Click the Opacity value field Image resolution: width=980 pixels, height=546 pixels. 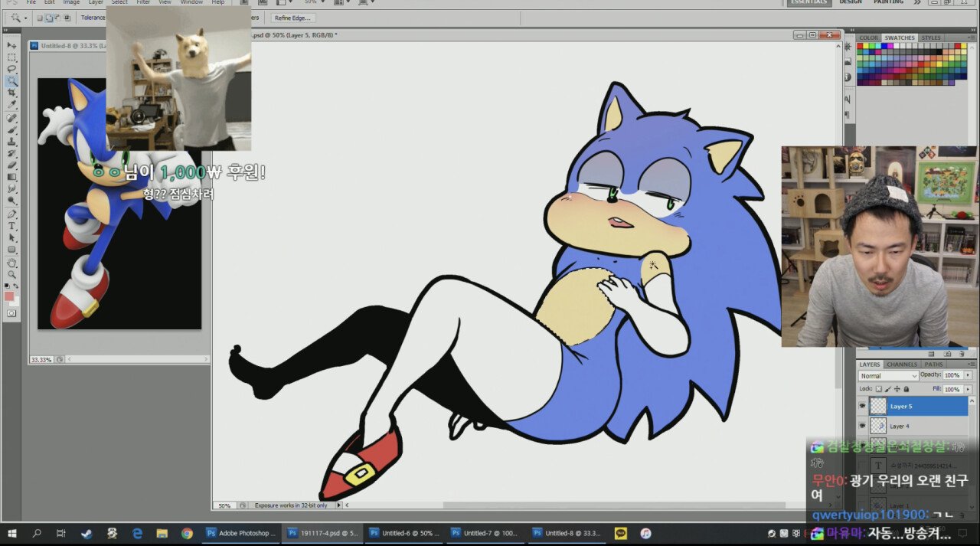[x=952, y=376]
